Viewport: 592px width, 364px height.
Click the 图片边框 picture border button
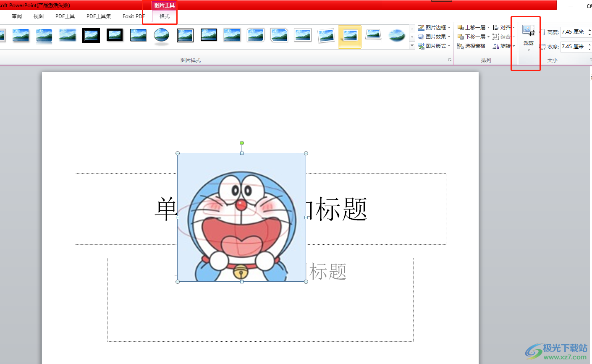(432, 28)
